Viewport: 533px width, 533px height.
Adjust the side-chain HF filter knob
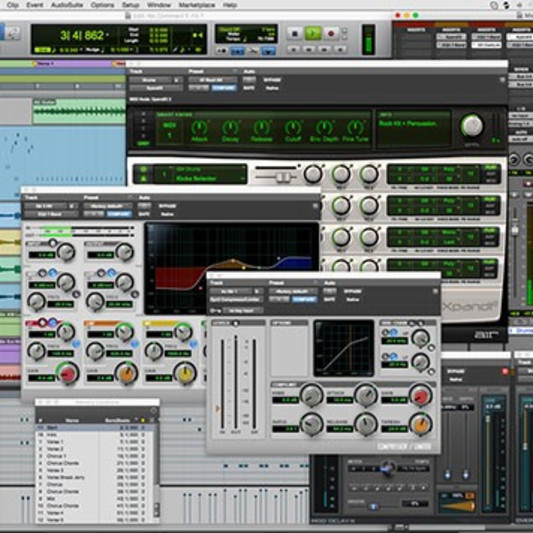[420, 338]
